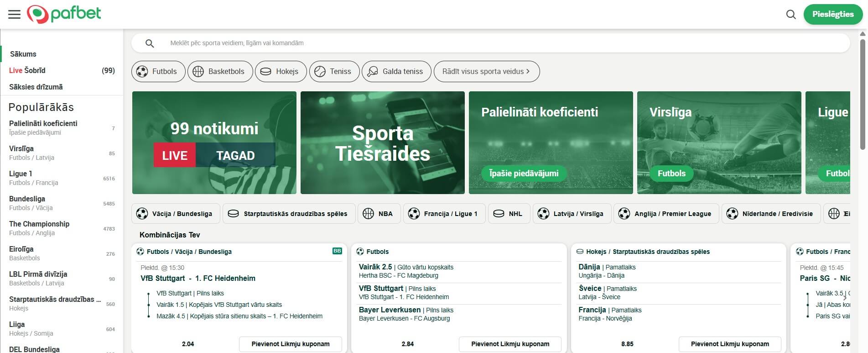Select the Basketbols sport chip
The width and height of the screenshot is (868, 353).
tap(220, 72)
